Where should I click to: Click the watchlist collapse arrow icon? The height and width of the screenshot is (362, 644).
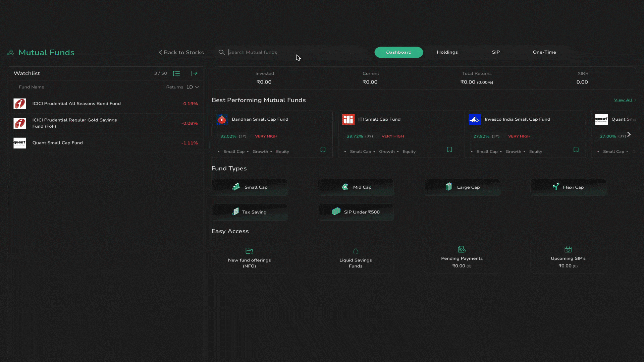coord(194,73)
